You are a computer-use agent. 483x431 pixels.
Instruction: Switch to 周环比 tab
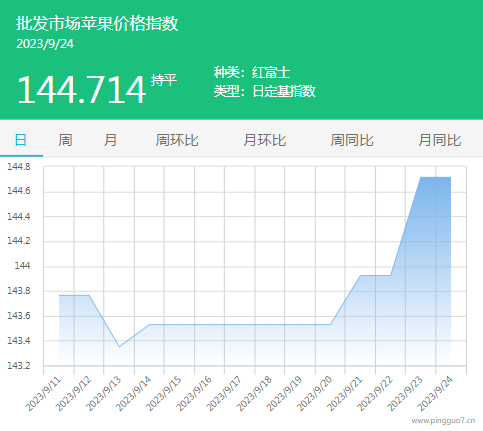tap(177, 140)
